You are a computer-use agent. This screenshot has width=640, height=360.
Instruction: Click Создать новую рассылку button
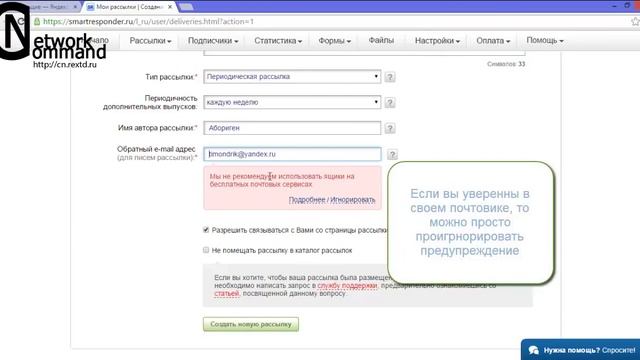[x=251, y=324]
